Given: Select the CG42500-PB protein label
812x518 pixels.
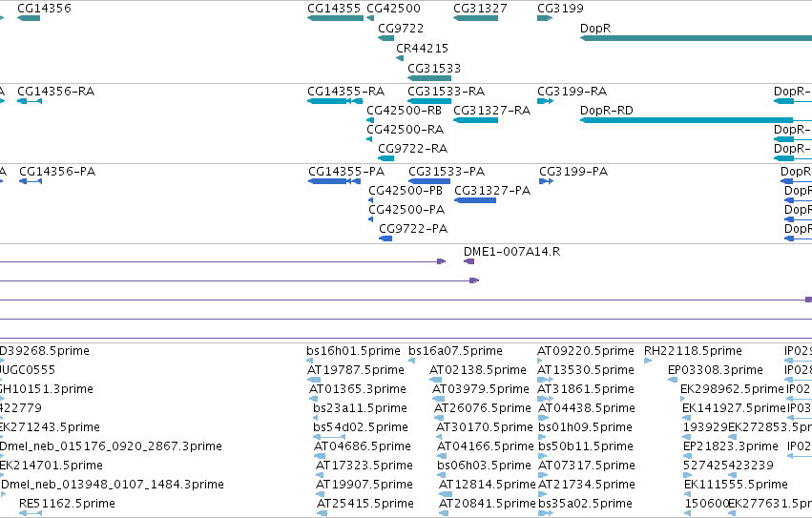Looking at the screenshot, I should pyautogui.click(x=406, y=191).
